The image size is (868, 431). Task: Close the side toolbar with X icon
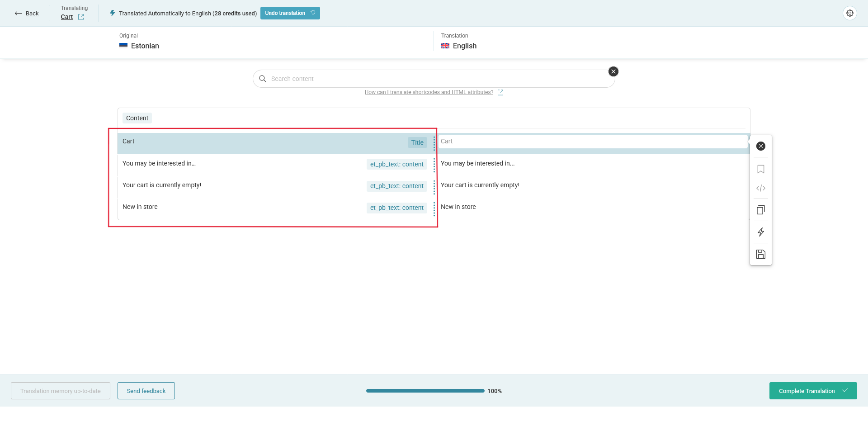pyautogui.click(x=761, y=146)
